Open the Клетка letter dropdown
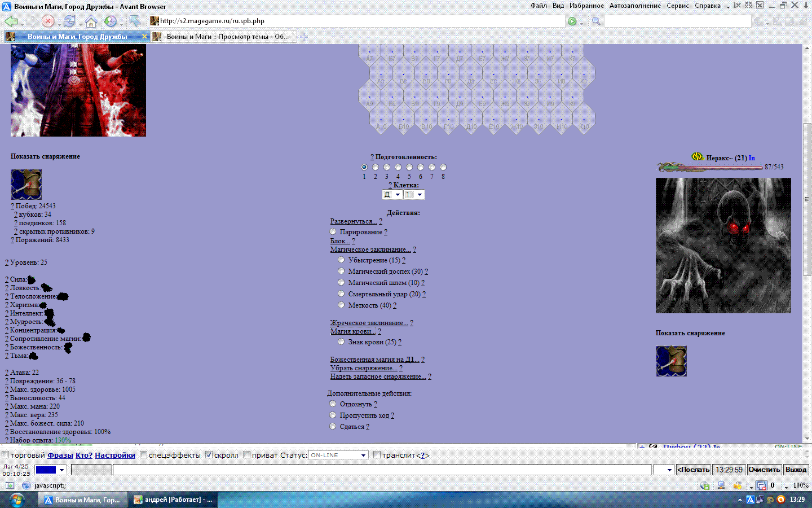The image size is (812, 508). pyautogui.click(x=392, y=195)
